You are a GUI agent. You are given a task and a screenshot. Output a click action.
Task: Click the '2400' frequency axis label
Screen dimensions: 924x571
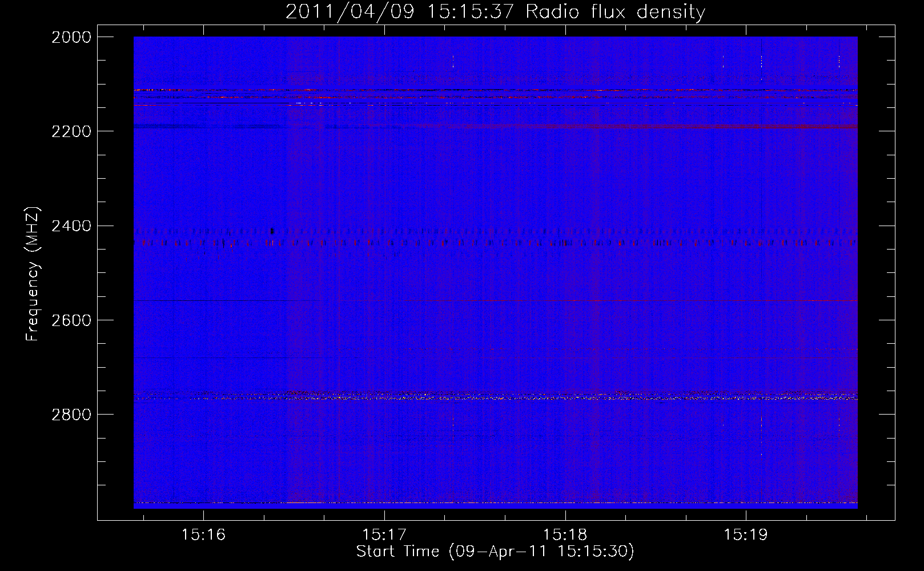point(71,226)
